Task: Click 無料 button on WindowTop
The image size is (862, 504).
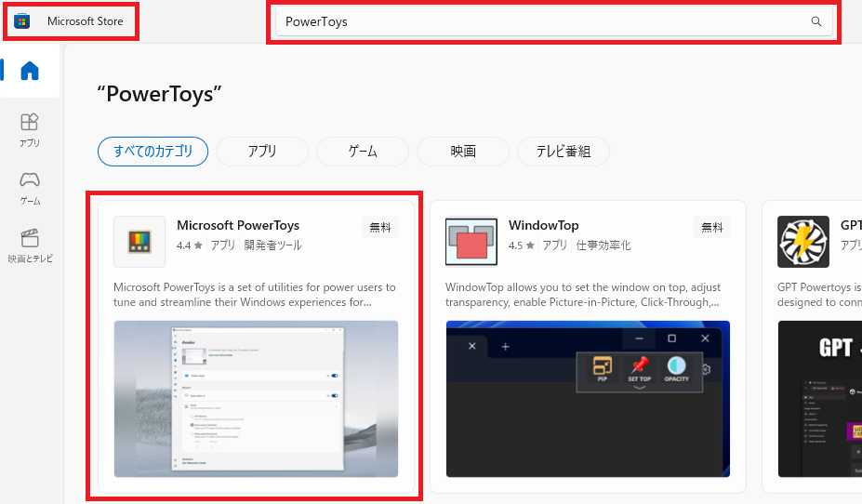Action: (712, 227)
